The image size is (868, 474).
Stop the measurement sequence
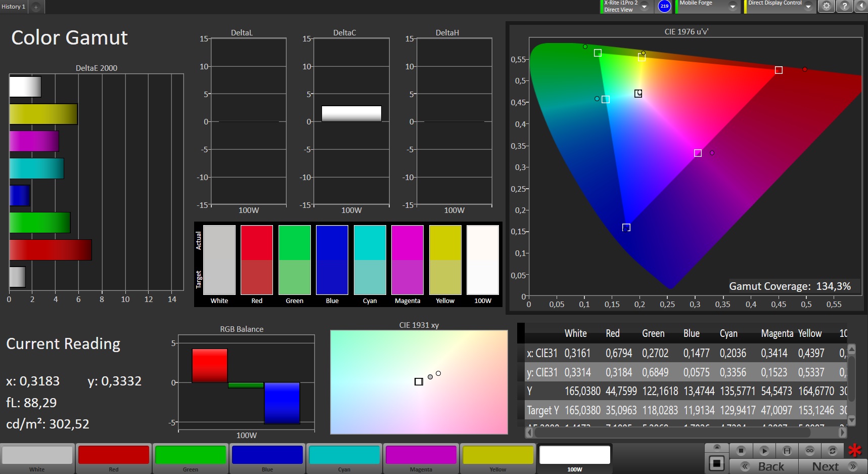(741, 450)
